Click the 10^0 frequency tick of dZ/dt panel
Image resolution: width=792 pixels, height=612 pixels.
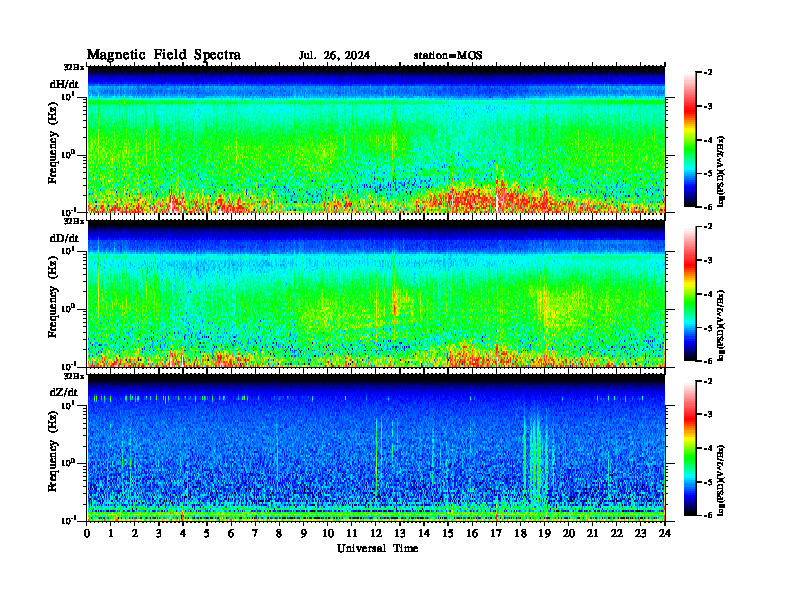pyautogui.click(x=68, y=463)
